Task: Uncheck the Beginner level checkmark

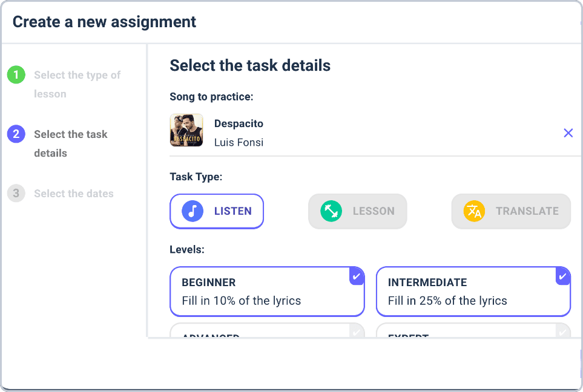Action: [357, 276]
